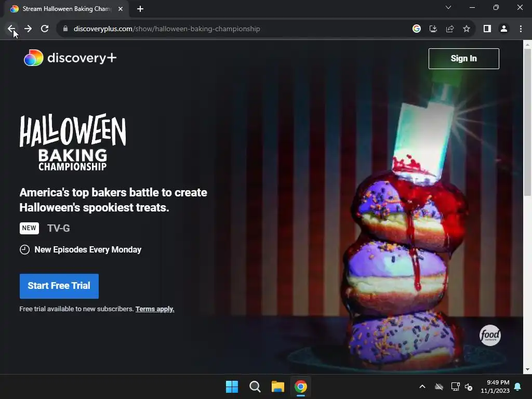Click the clock icon beside New Episodes

tap(24, 250)
